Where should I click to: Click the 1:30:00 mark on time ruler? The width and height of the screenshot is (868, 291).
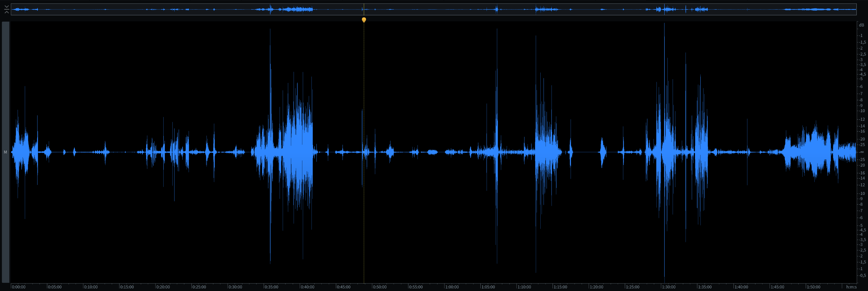[668, 287]
